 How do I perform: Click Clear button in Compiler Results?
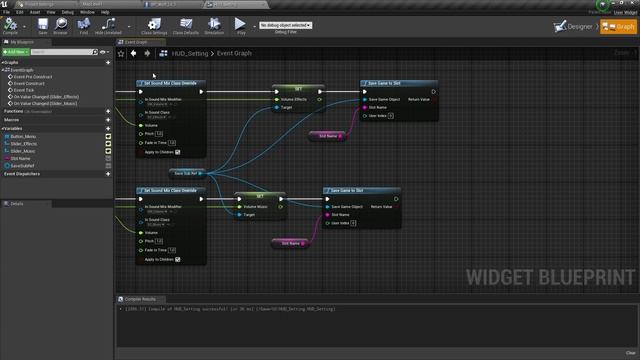pos(630,353)
